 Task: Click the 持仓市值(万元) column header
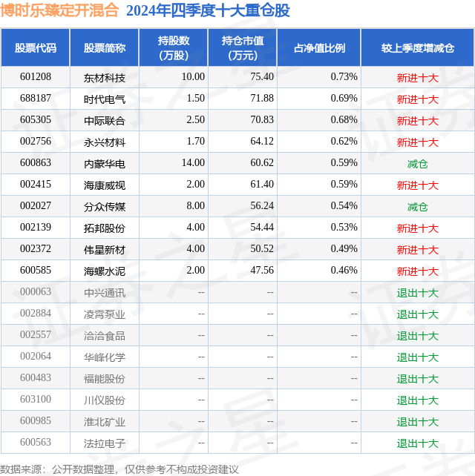tap(243, 48)
